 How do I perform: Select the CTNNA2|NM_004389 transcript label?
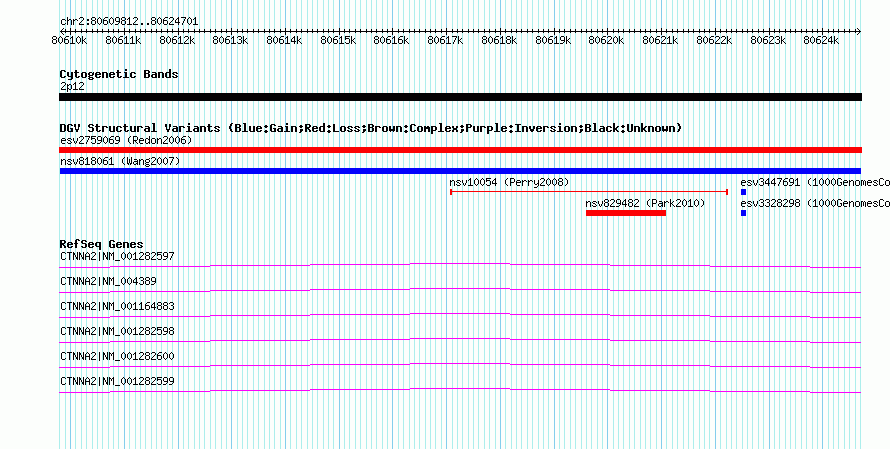coord(108,282)
